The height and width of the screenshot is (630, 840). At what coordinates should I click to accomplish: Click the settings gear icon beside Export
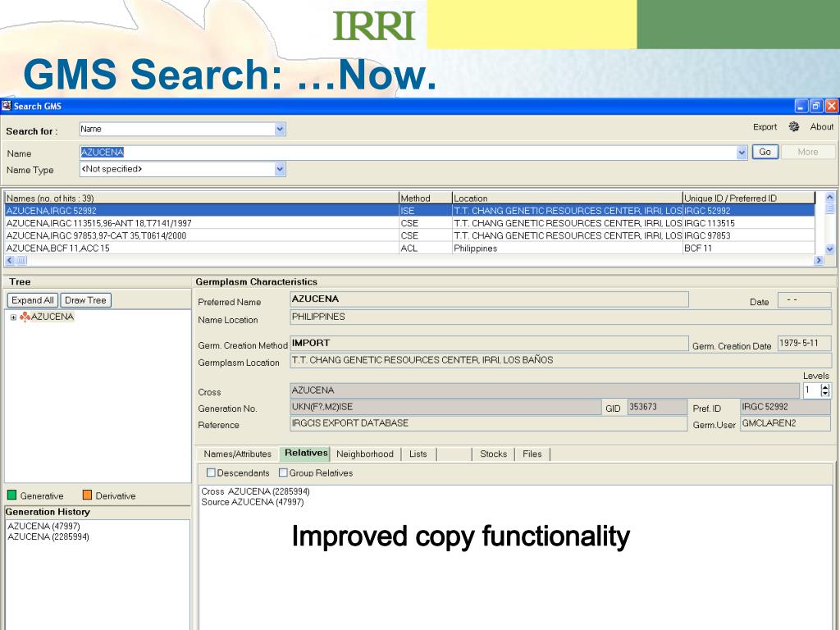click(794, 127)
